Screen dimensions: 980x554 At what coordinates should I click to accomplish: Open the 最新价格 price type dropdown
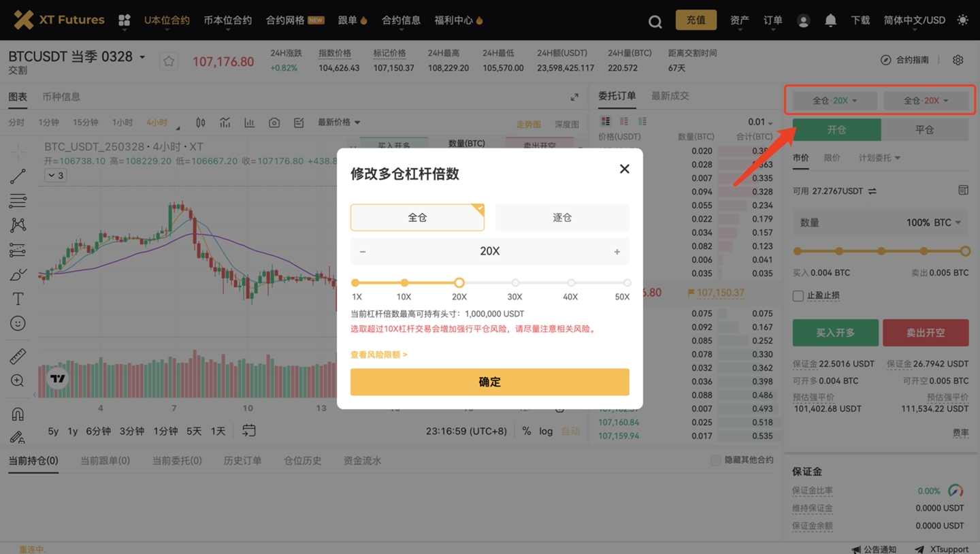click(338, 123)
